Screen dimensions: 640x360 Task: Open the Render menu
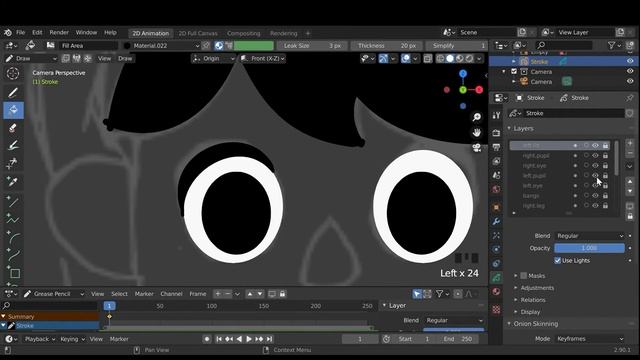click(x=59, y=33)
